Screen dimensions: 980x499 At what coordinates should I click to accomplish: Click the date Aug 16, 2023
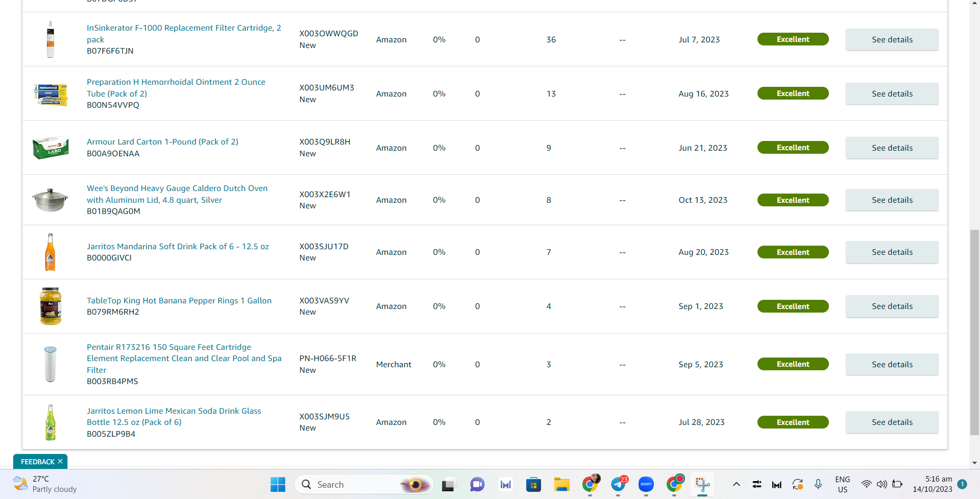[703, 93]
